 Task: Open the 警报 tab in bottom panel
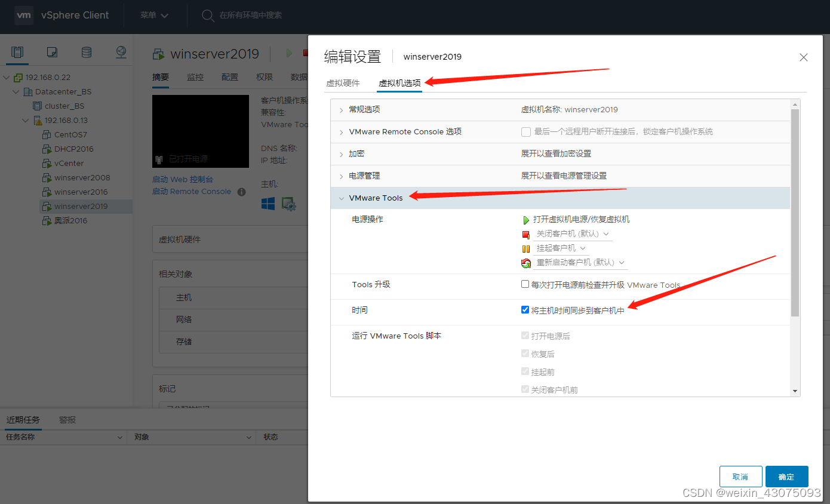pyautogui.click(x=67, y=420)
